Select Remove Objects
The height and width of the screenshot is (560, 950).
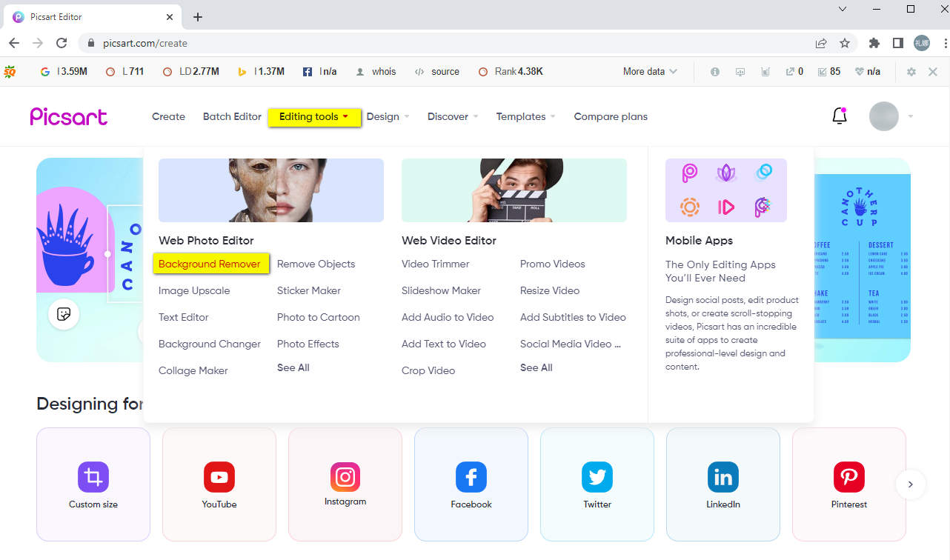(316, 264)
